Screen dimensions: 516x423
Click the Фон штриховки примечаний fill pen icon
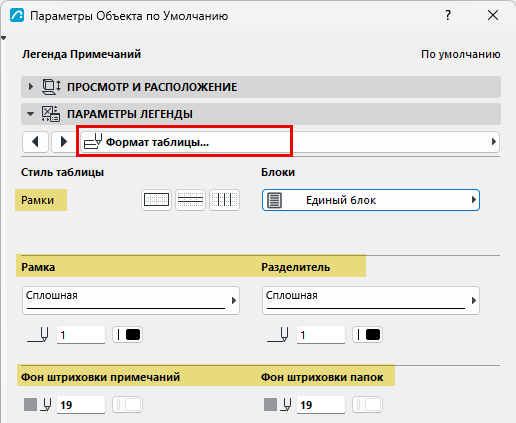click(x=37, y=405)
